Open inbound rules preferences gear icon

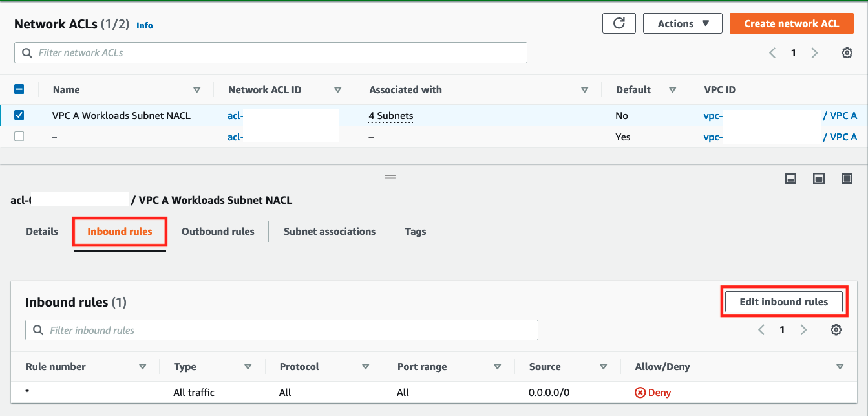836,330
